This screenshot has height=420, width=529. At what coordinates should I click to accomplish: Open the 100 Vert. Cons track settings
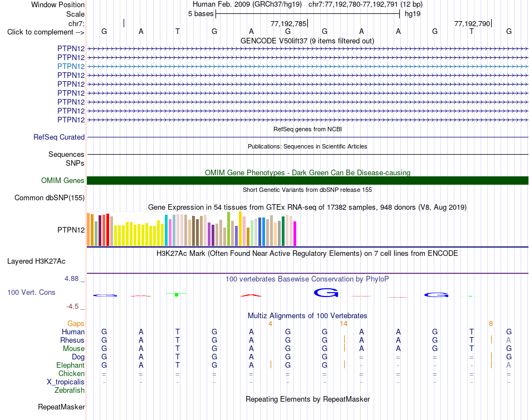(x=31, y=292)
